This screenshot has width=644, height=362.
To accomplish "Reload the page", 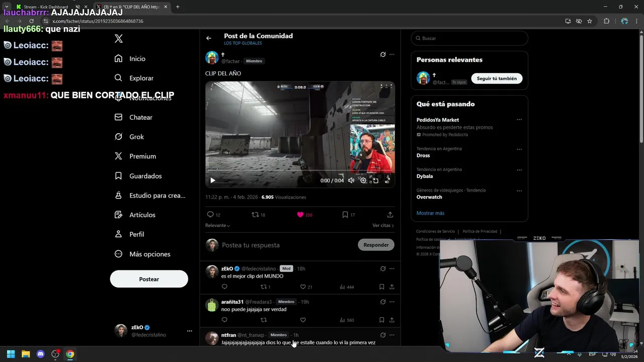I will click(x=31, y=21).
